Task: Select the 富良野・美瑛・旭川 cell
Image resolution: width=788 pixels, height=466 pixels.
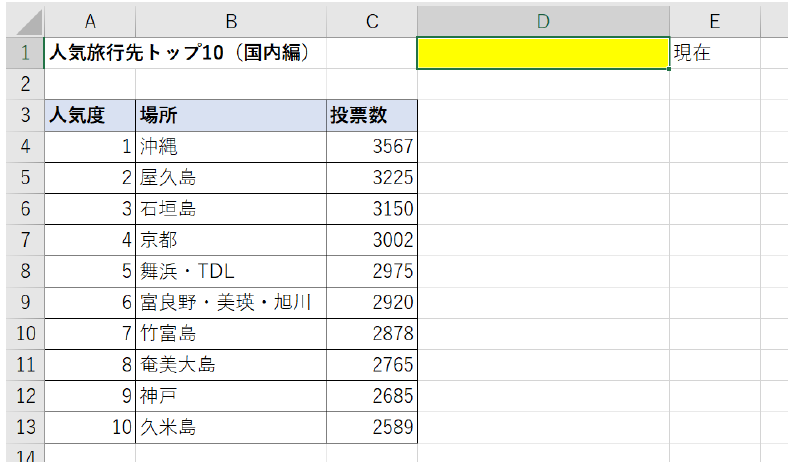Action: [x=231, y=302]
